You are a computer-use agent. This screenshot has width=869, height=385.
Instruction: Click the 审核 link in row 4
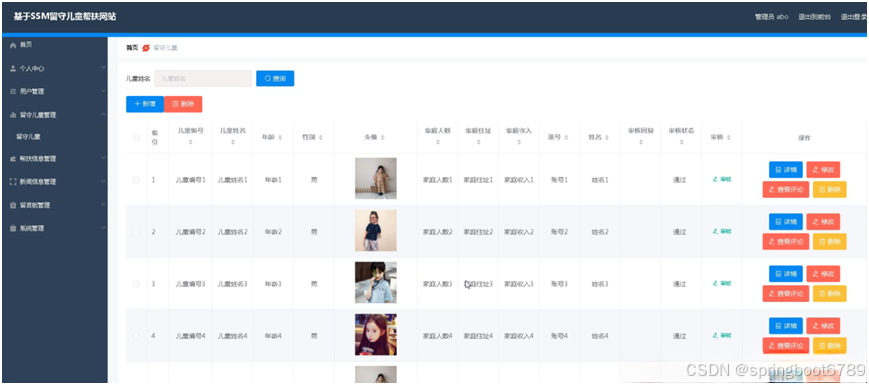point(722,335)
